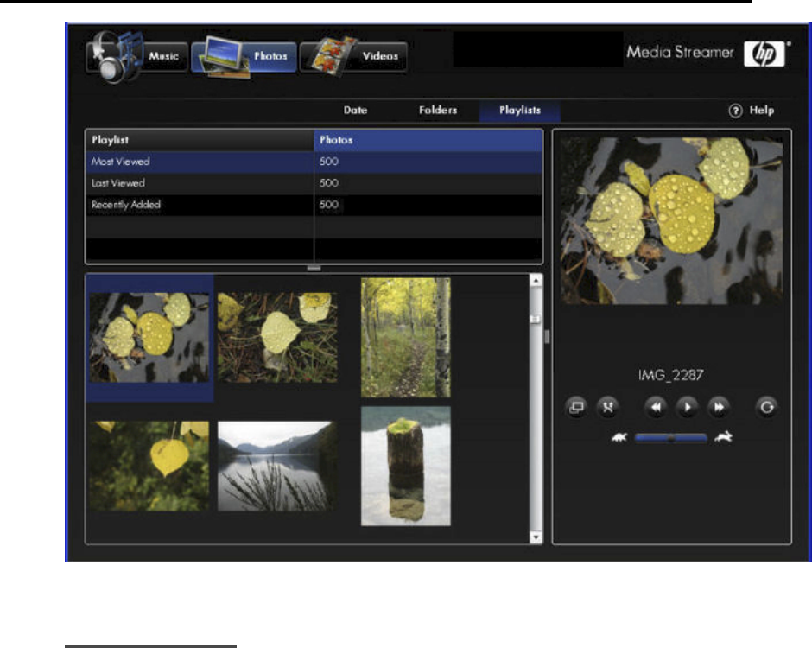Click the IMG_2287 file name
812x648 pixels.
(670, 375)
